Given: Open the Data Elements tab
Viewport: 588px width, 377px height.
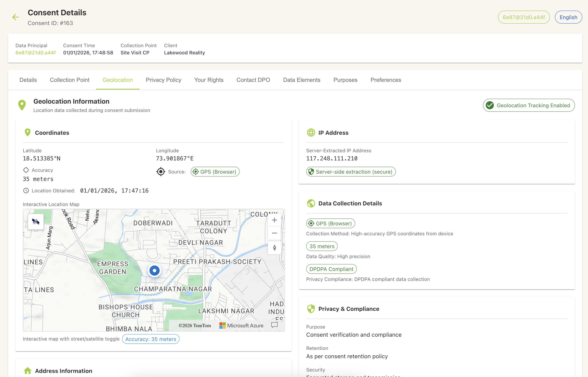Looking at the screenshot, I should (x=302, y=80).
